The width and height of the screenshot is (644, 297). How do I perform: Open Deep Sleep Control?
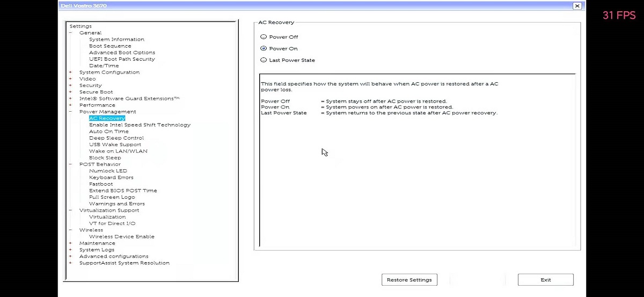click(x=116, y=138)
